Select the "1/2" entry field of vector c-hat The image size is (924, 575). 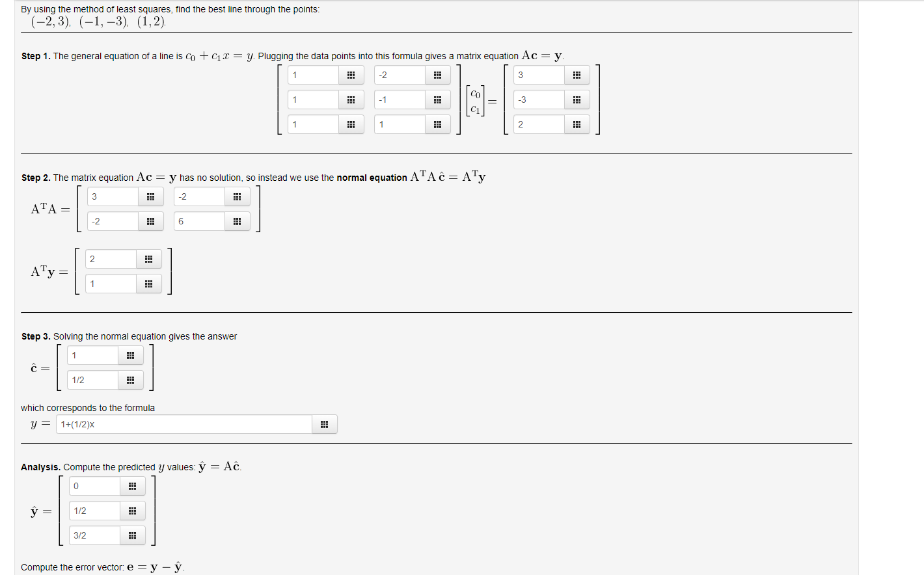(92, 380)
